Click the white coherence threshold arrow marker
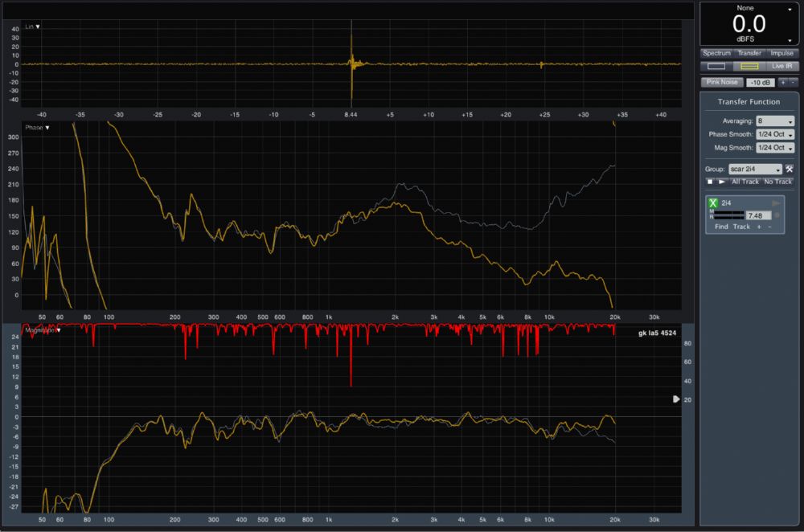804x532 pixels. (676, 399)
